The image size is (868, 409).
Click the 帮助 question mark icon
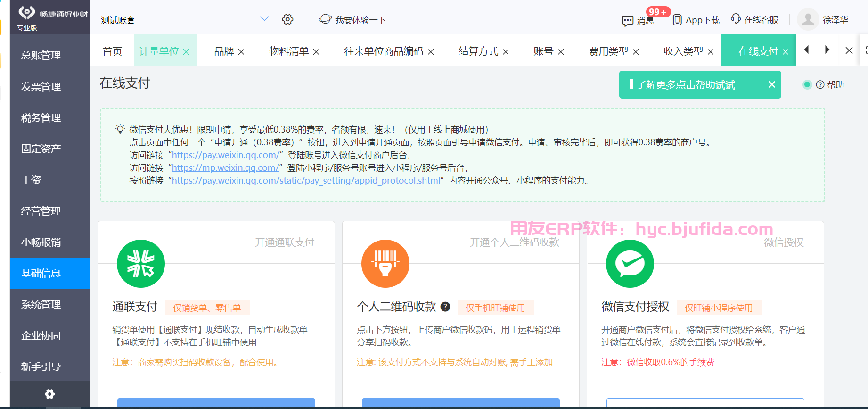pos(820,84)
